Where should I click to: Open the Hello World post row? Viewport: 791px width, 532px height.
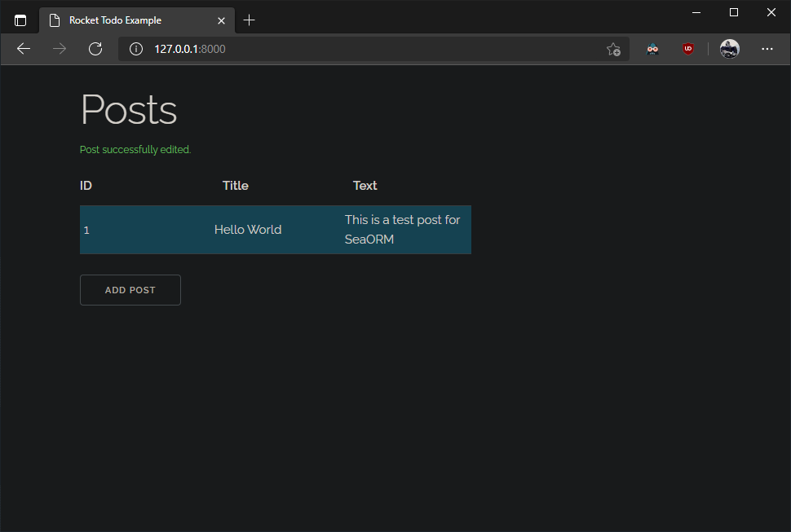tap(276, 230)
